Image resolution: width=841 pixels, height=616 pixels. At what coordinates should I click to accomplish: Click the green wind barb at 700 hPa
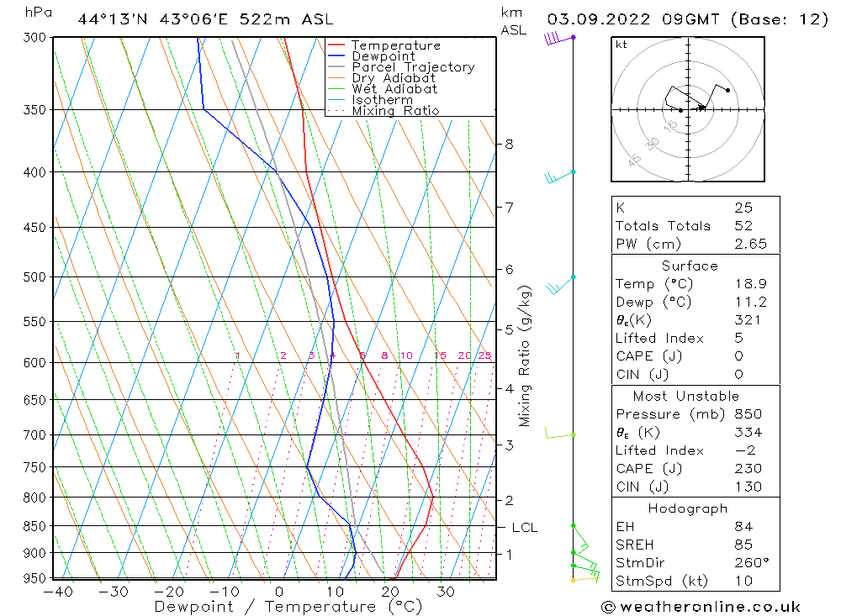560,433
